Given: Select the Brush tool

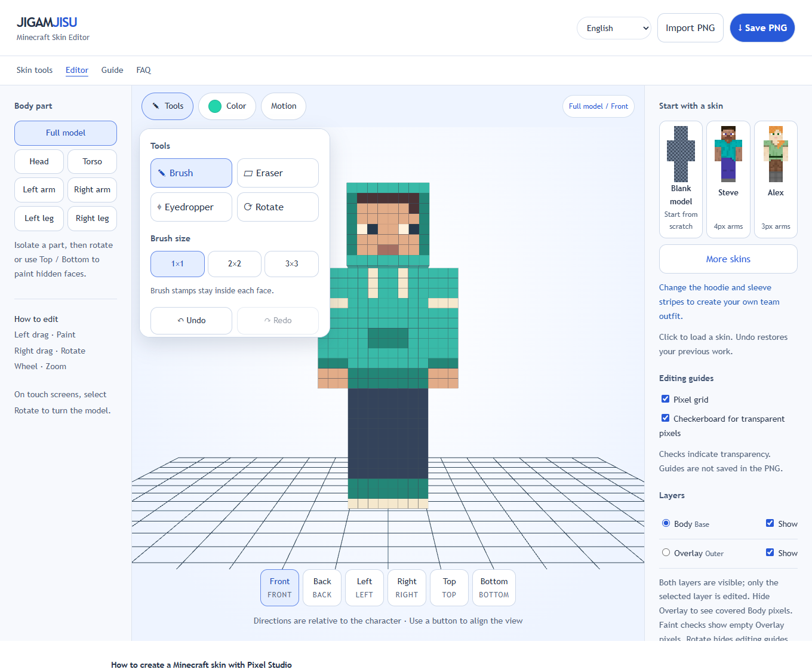Looking at the screenshot, I should pyautogui.click(x=191, y=173).
